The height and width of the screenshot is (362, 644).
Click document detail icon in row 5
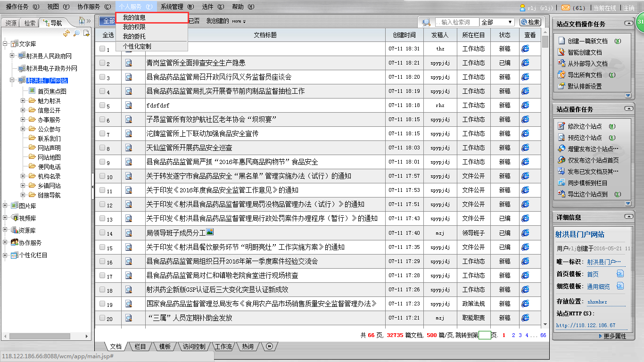128,106
